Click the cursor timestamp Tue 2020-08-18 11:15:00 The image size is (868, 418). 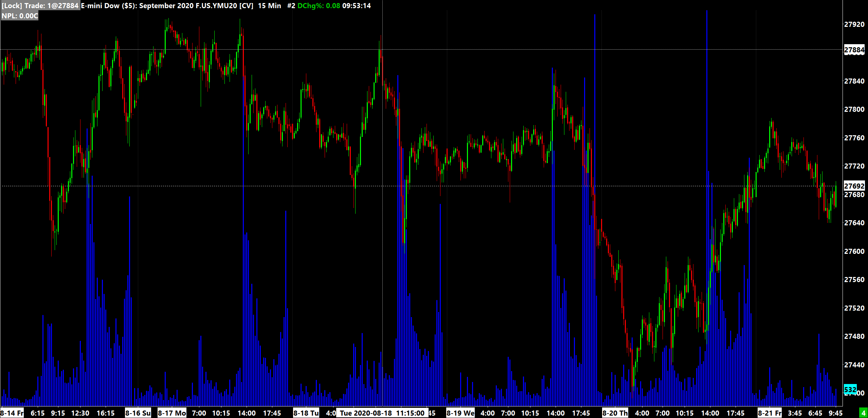point(382,413)
